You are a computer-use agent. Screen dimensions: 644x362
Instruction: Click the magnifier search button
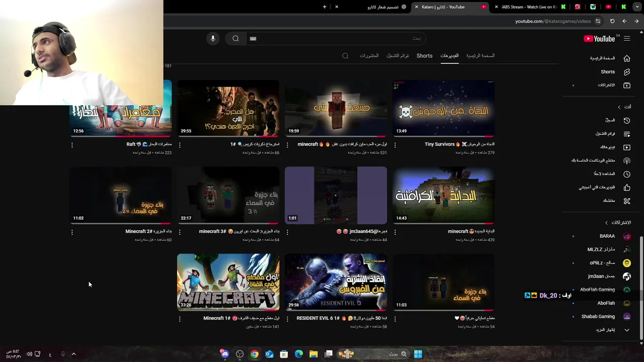click(235, 39)
